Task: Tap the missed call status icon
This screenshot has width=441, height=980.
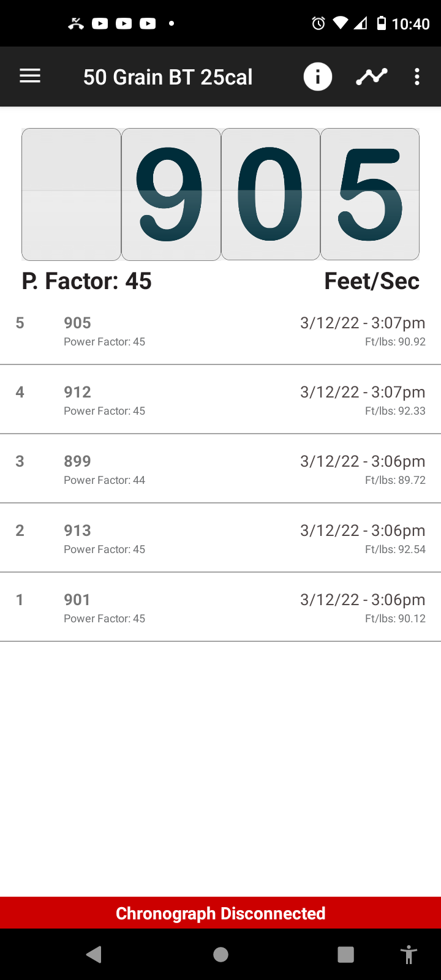Action: pos(76,24)
